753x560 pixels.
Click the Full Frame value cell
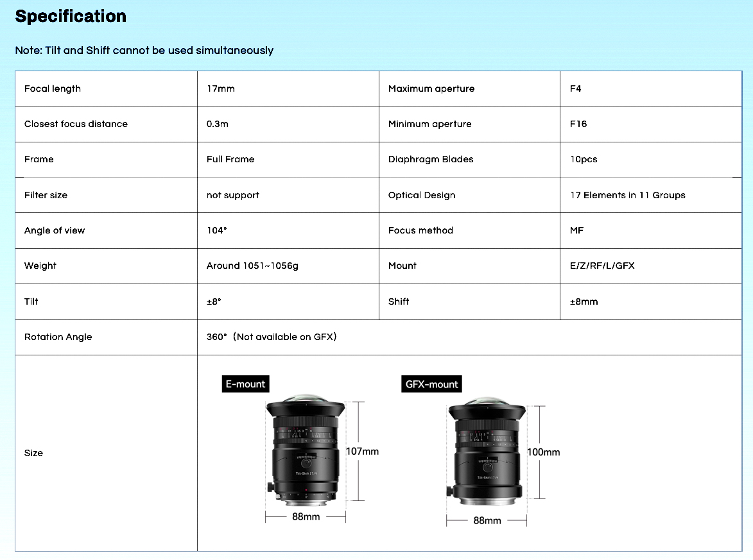[230, 159]
